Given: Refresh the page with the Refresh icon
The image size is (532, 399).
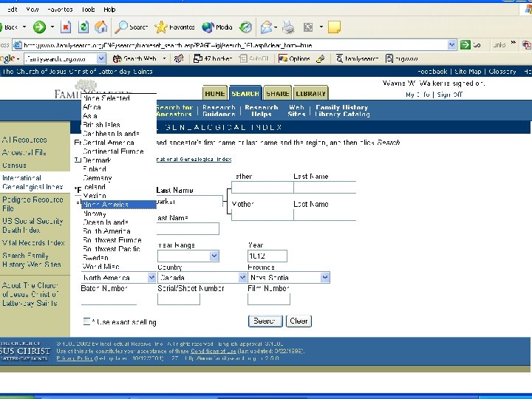Looking at the screenshot, I should [x=83, y=27].
